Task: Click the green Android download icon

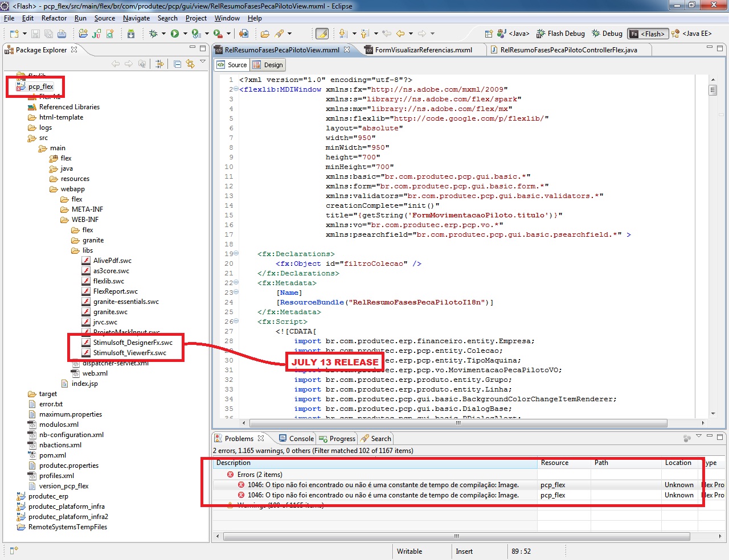Action: (x=130, y=34)
